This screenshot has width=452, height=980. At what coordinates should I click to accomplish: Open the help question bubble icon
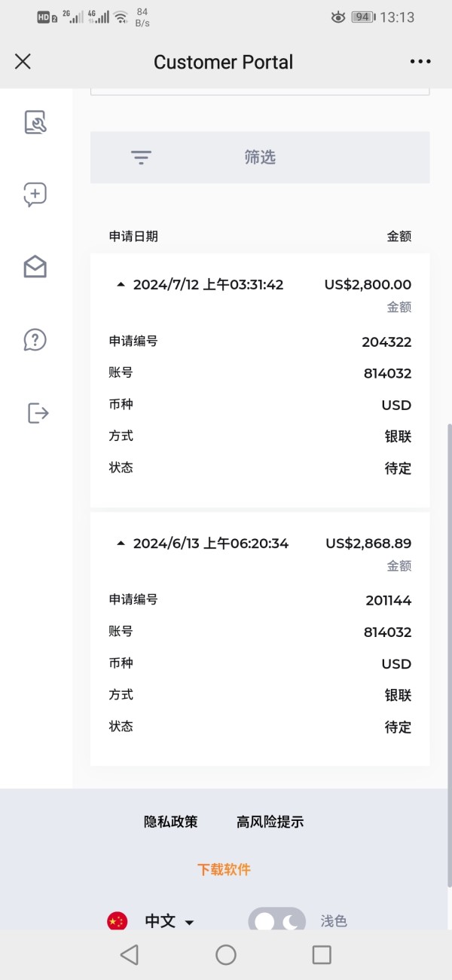[35, 340]
